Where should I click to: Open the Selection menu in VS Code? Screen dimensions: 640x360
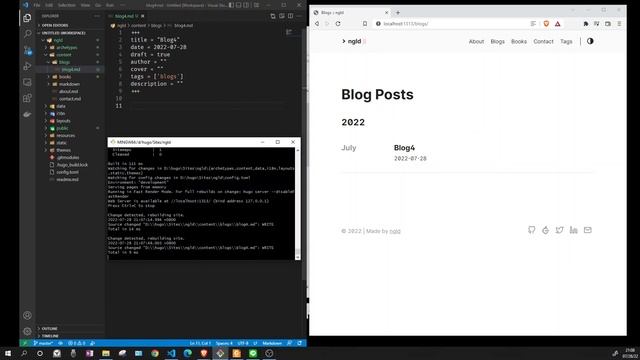(67, 5)
